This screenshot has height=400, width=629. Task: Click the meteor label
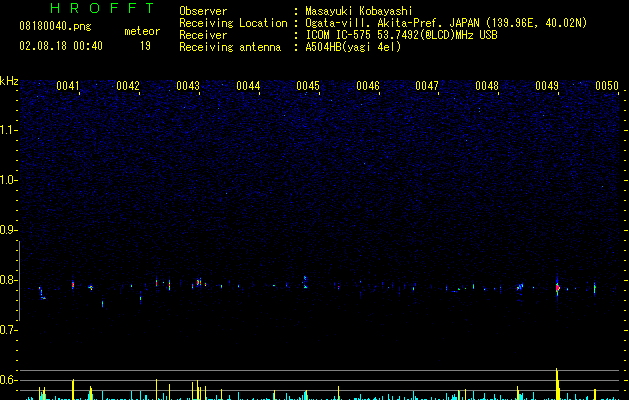pos(142,31)
